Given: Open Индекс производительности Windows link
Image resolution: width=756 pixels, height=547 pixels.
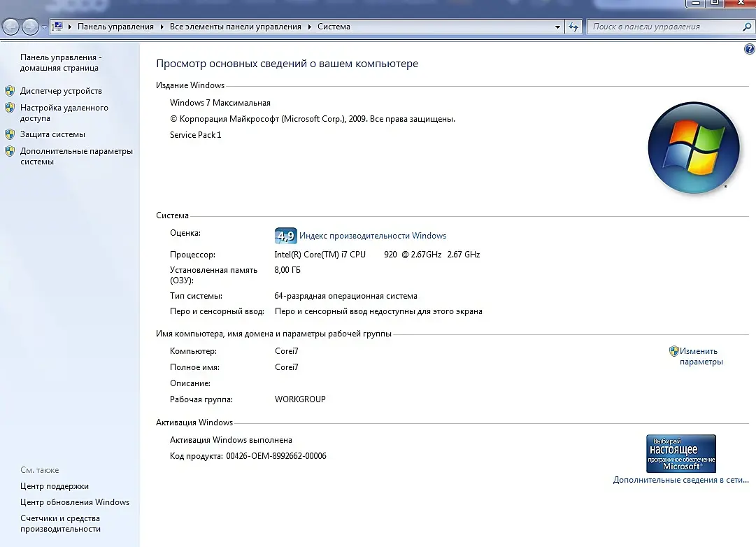Looking at the screenshot, I should (x=373, y=236).
